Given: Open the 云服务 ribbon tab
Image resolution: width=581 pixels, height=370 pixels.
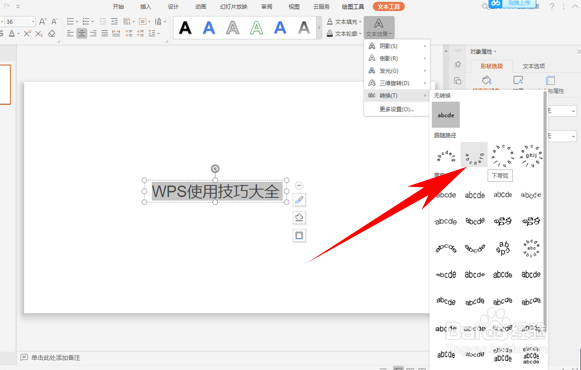Looking at the screenshot, I should (321, 7).
